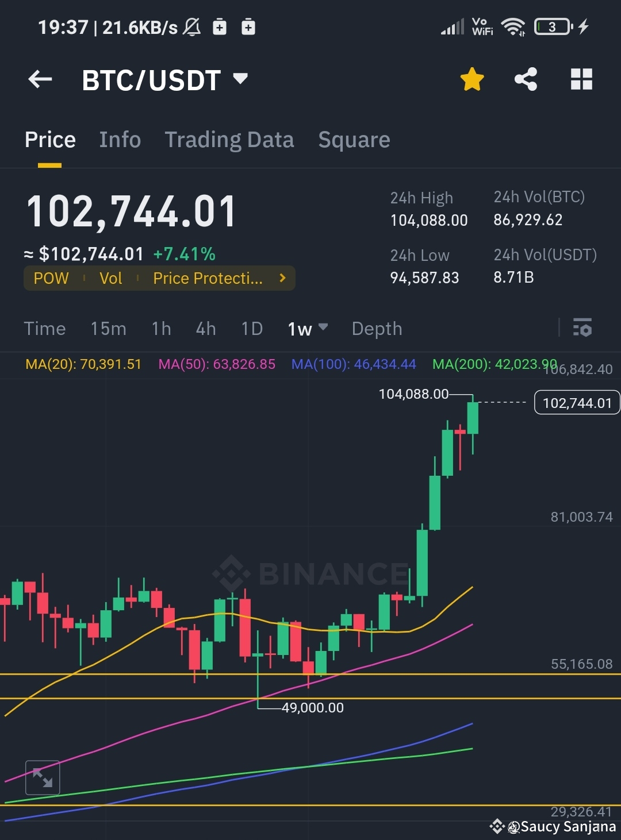Tap the 104,088.00 high marker on chart
The image size is (621, 840).
(x=413, y=394)
